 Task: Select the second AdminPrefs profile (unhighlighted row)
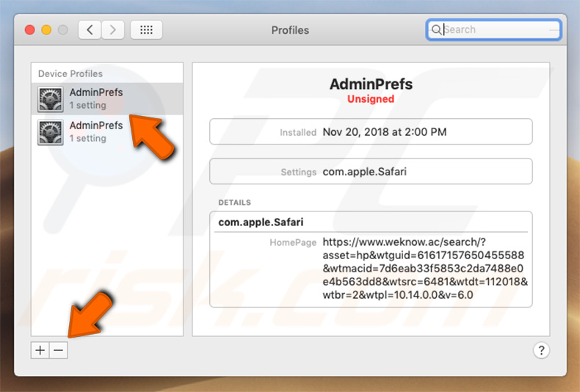pyautogui.click(x=107, y=132)
